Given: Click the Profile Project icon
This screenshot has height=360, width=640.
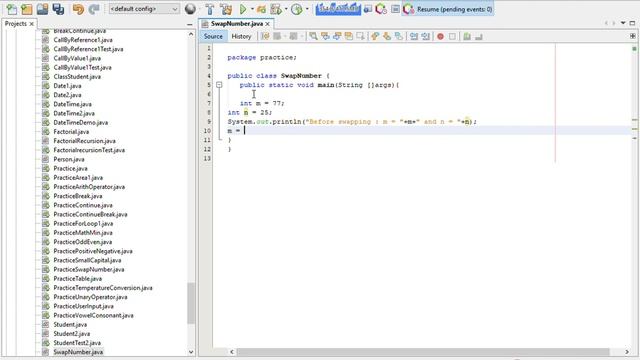Looking at the screenshot, I should point(276,9).
